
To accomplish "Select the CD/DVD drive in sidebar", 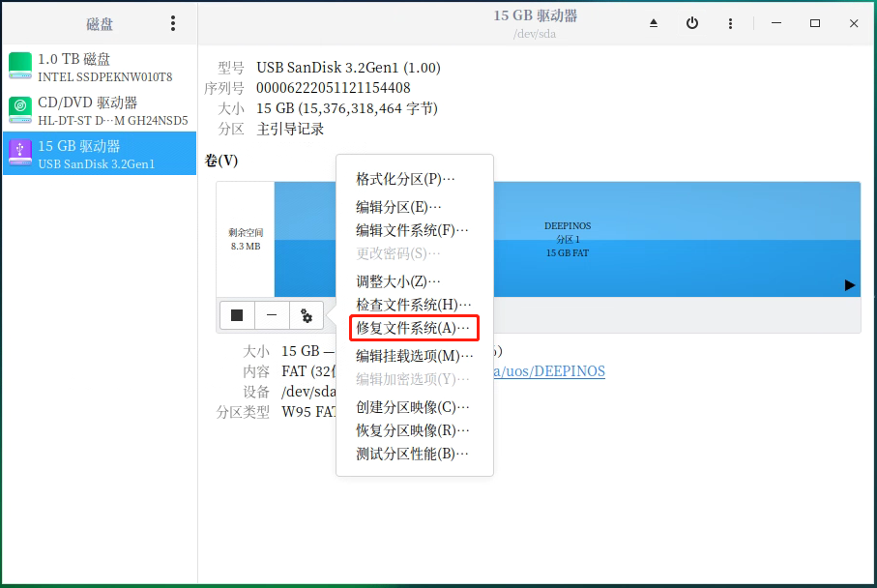I will coord(100,111).
